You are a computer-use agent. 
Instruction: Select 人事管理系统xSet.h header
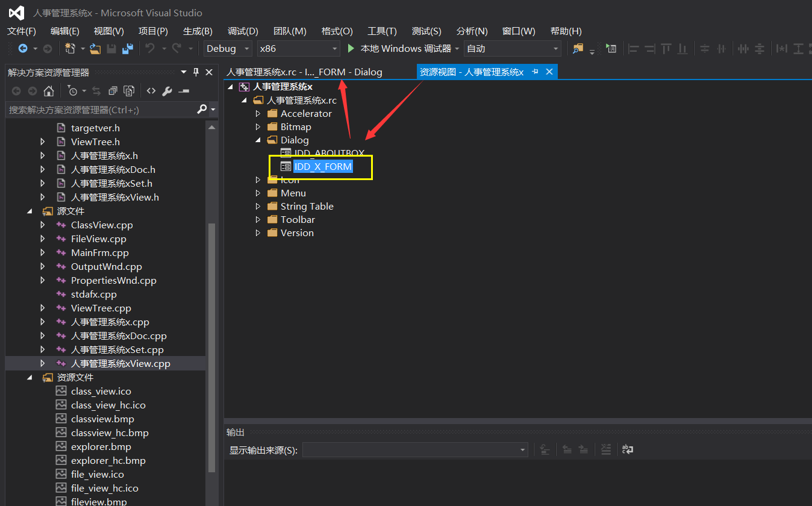pyautogui.click(x=111, y=183)
